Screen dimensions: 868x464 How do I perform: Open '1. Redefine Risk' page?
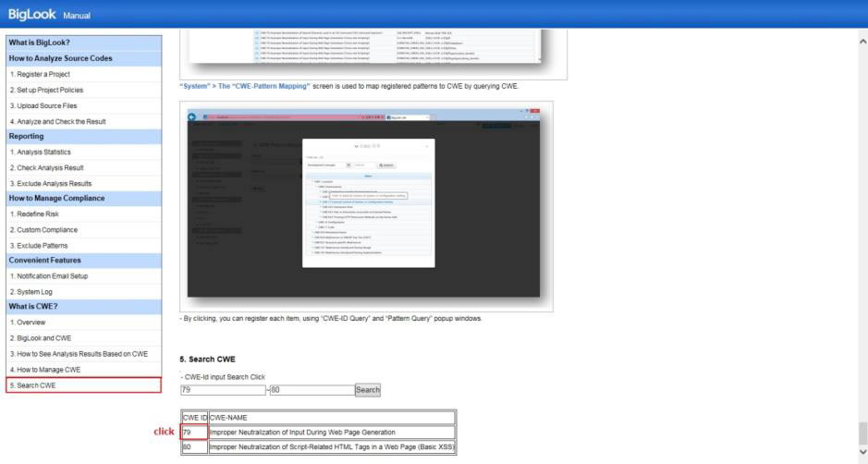[83, 214]
